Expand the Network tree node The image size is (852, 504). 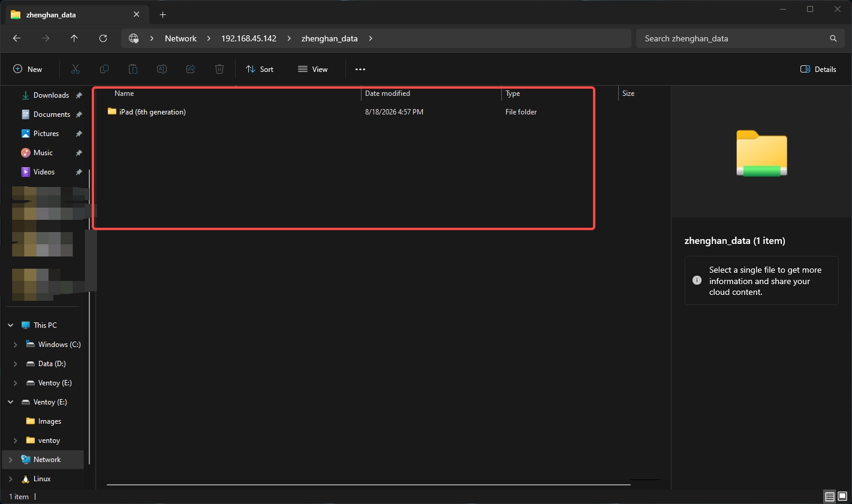pyautogui.click(x=11, y=460)
